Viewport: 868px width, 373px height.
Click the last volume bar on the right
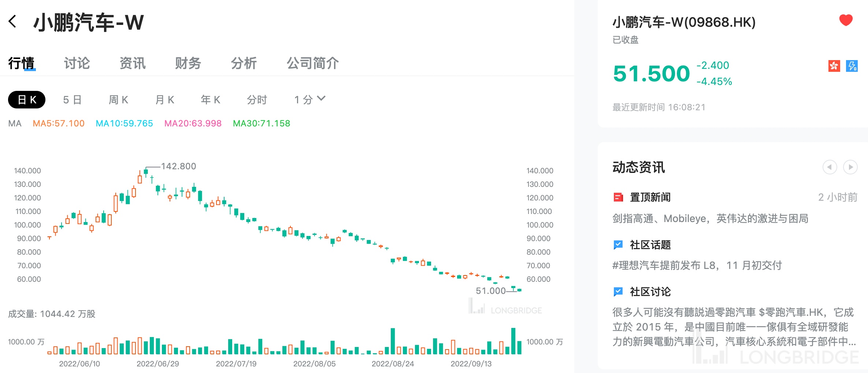pos(519,347)
